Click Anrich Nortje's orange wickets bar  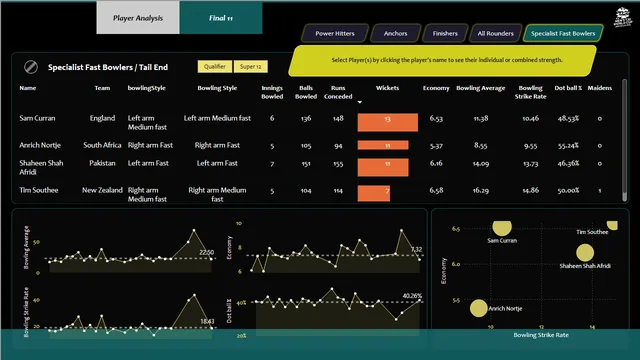click(383, 145)
